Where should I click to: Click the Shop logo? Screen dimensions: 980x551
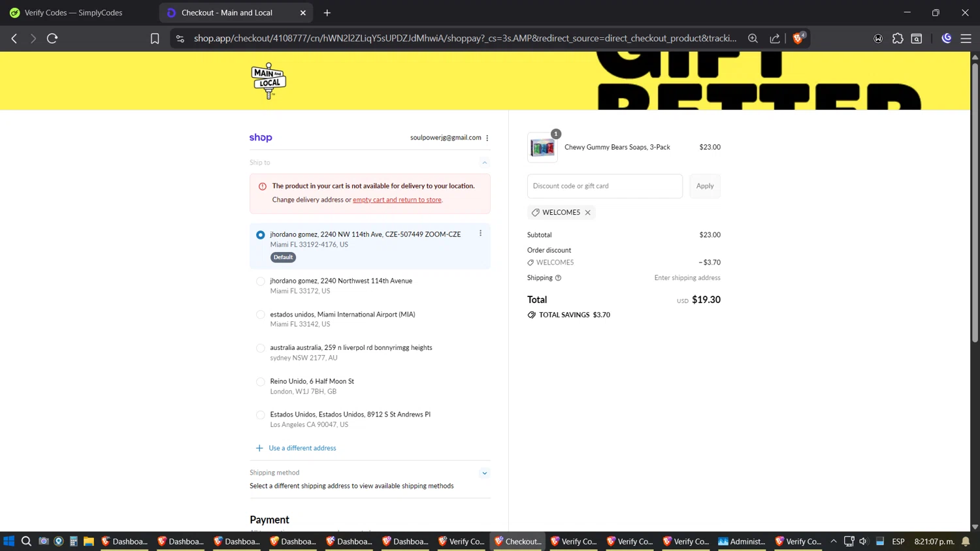point(261,138)
